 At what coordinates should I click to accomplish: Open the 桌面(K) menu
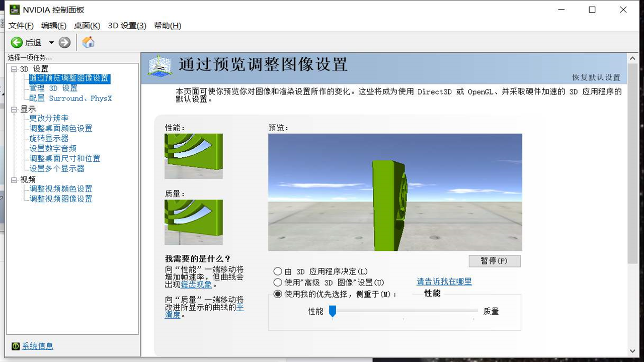(87, 26)
